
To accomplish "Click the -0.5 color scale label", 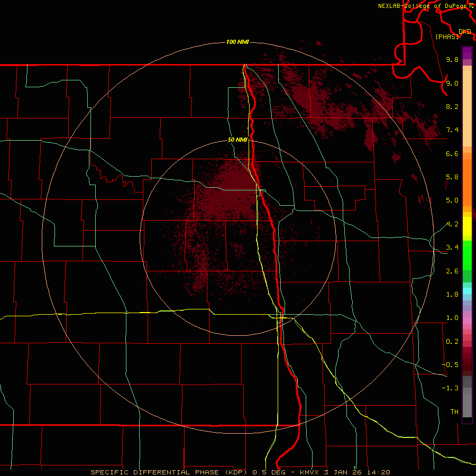I will click(450, 365).
